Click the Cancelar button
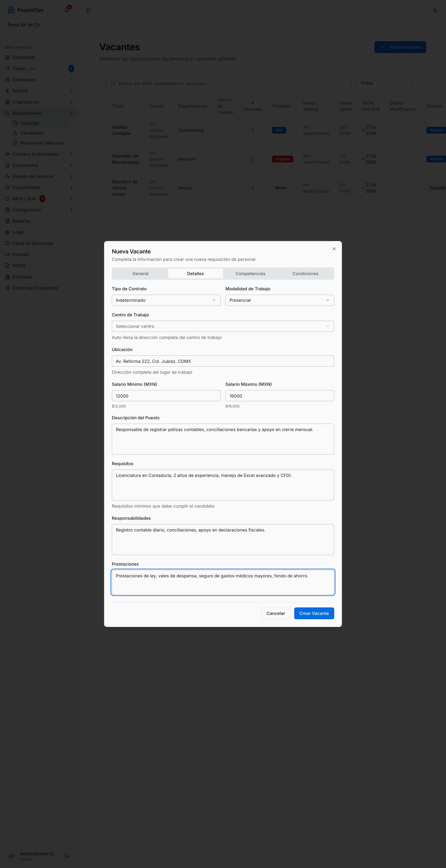This screenshot has width=446, height=868. pyautogui.click(x=276, y=613)
